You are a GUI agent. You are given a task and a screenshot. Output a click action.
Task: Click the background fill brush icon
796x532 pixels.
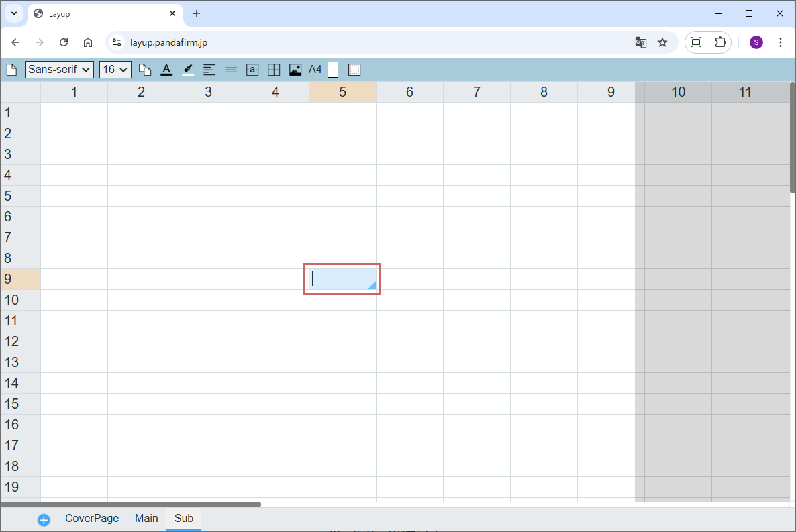(x=188, y=70)
